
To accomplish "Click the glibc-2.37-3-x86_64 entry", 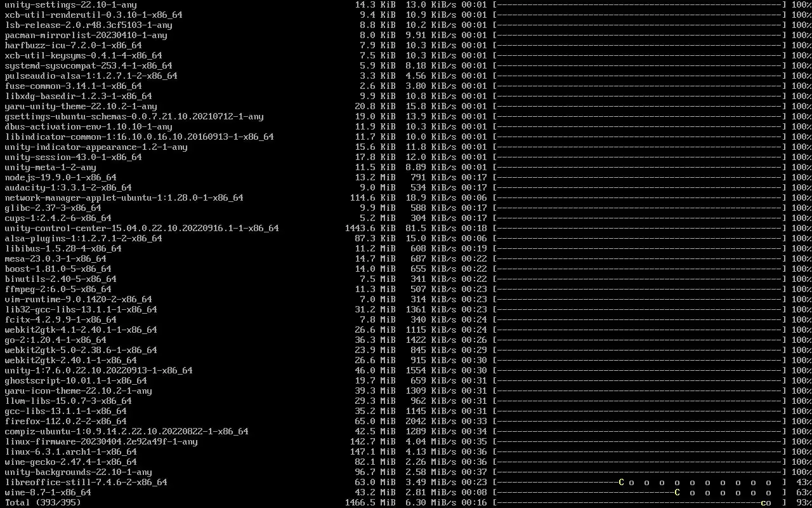I will click(x=53, y=208).
